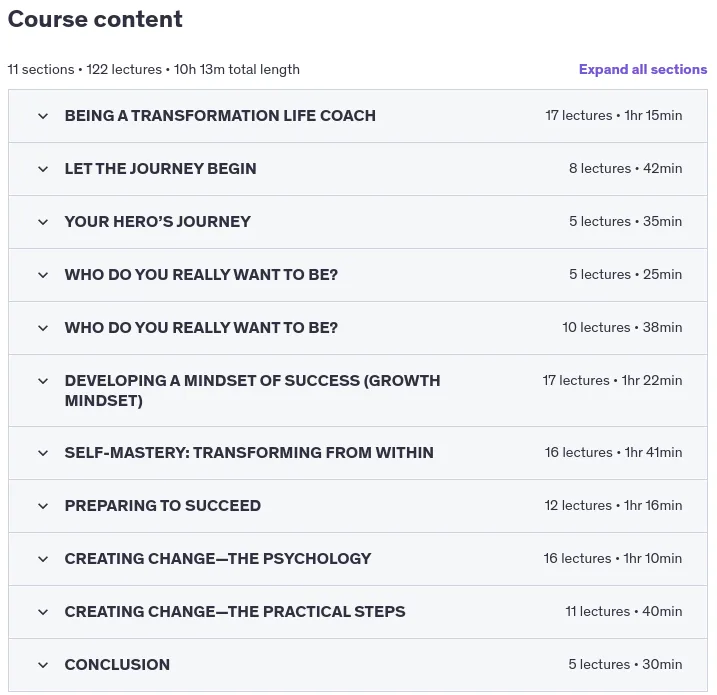Click chevron next to Your Hero's Journey

[43, 222]
